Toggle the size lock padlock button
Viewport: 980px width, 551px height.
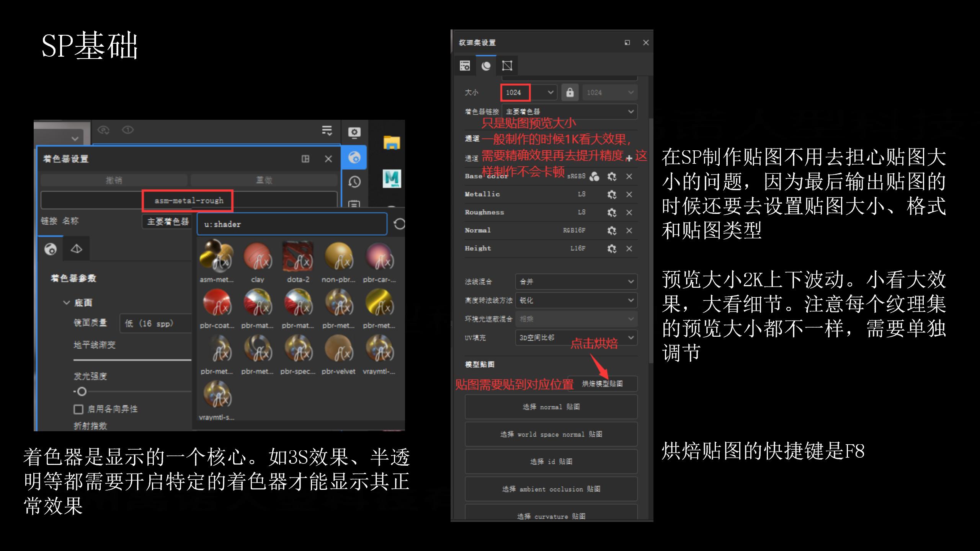point(570,93)
